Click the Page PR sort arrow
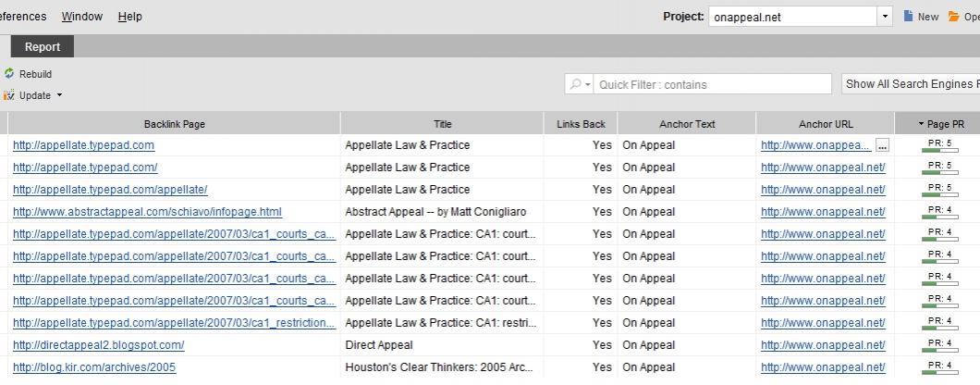Viewport: 980px width, 385px height. pos(921,124)
